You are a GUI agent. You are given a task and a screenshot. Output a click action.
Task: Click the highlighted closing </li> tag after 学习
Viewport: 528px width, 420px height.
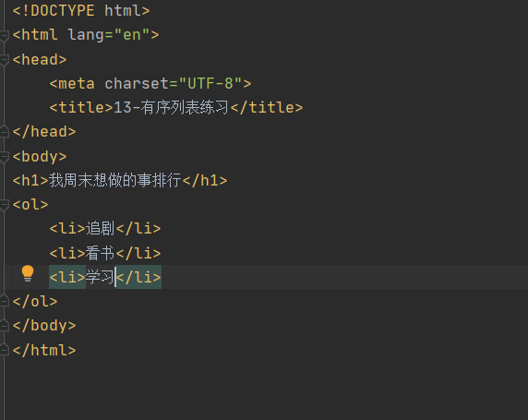[138, 277]
